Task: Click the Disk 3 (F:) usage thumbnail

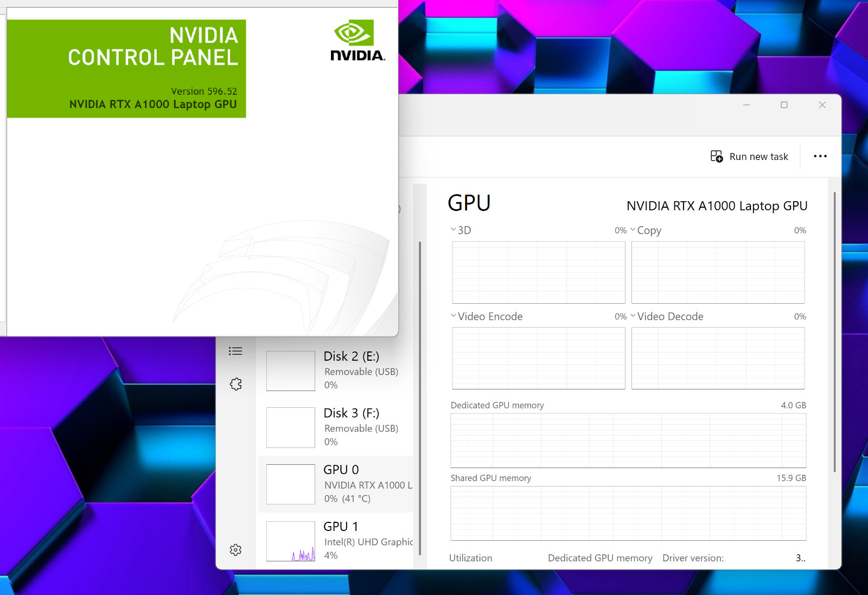Action: 291,428
